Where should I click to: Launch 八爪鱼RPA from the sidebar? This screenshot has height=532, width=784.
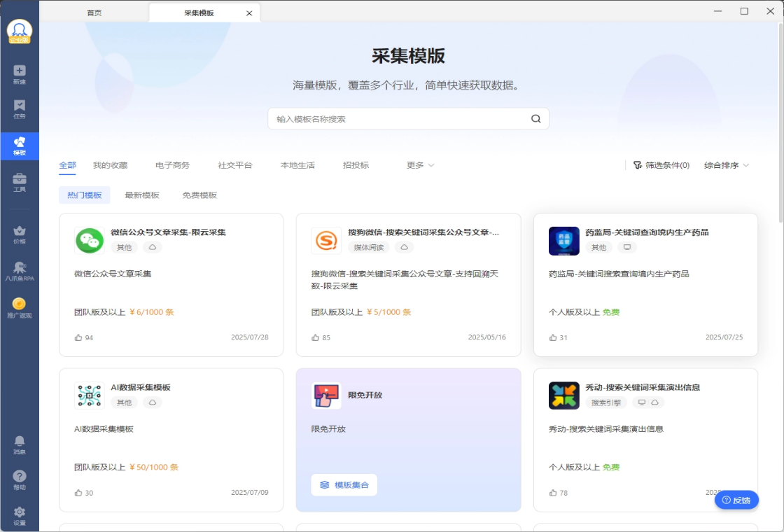(x=20, y=268)
